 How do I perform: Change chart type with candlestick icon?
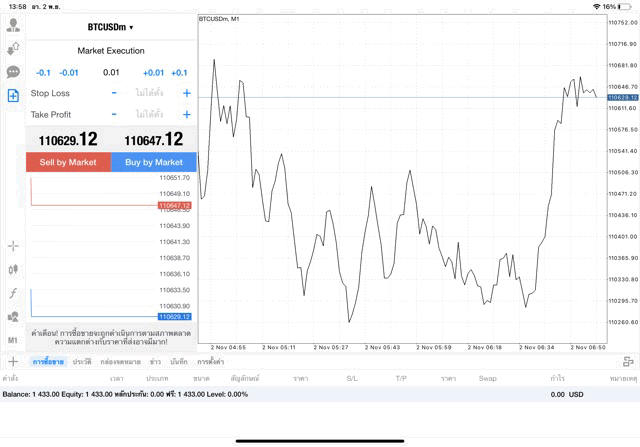coord(13,269)
